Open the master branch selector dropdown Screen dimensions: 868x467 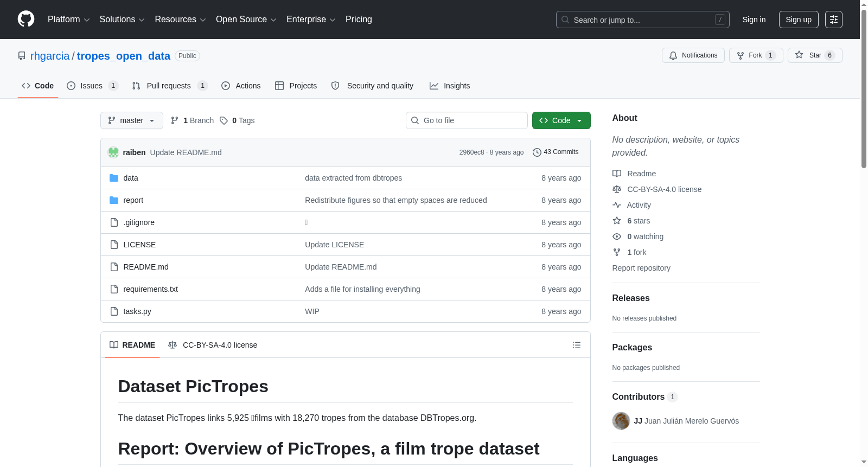click(132, 120)
